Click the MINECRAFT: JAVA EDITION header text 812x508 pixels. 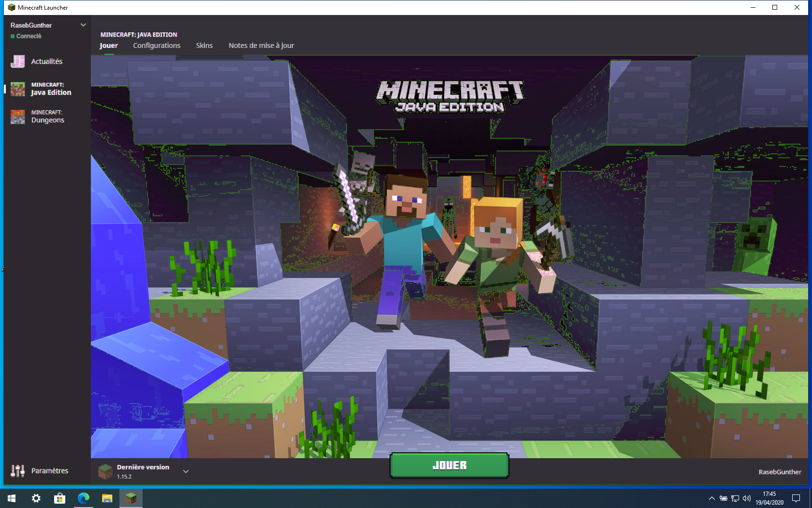[139, 34]
